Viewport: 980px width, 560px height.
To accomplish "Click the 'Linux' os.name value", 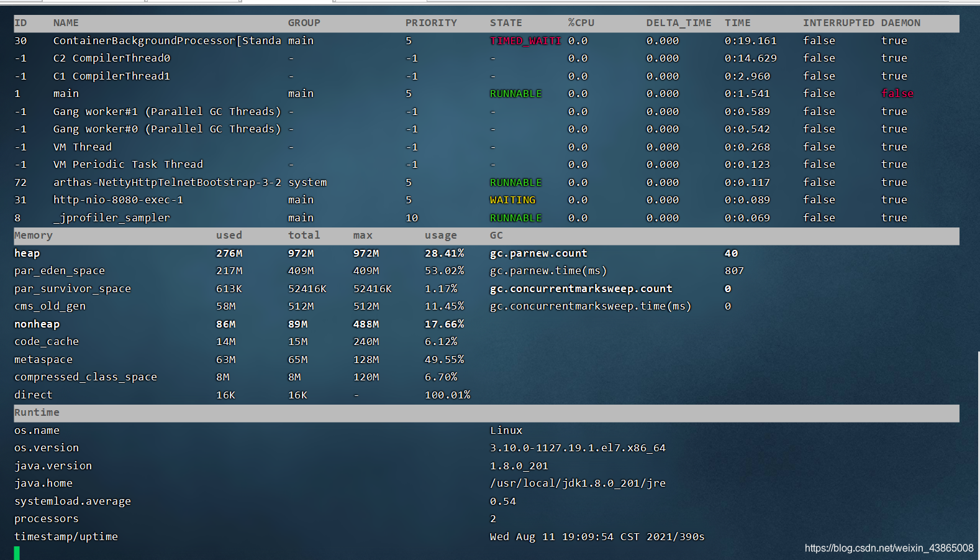I will coord(506,430).
